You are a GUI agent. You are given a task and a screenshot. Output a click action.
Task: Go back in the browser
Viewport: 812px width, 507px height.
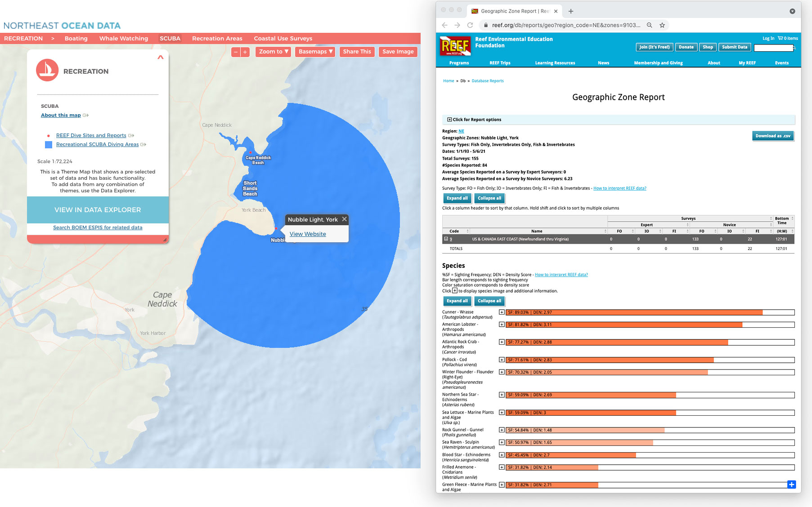pyautogui.click(x=444, y=25)
